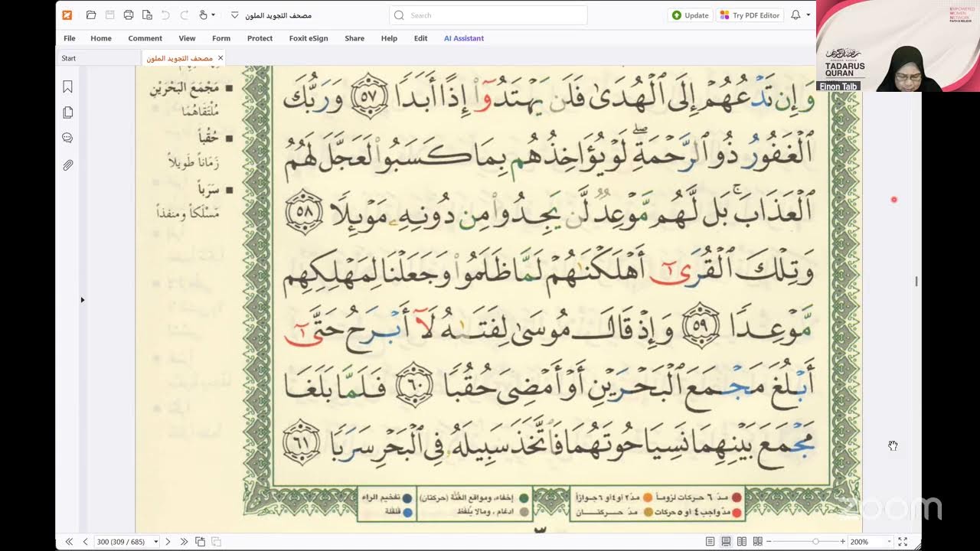Viewport: 980px width, 551px height.
Task: Zoom in with the plus button
Action: (x=843, y=542)
